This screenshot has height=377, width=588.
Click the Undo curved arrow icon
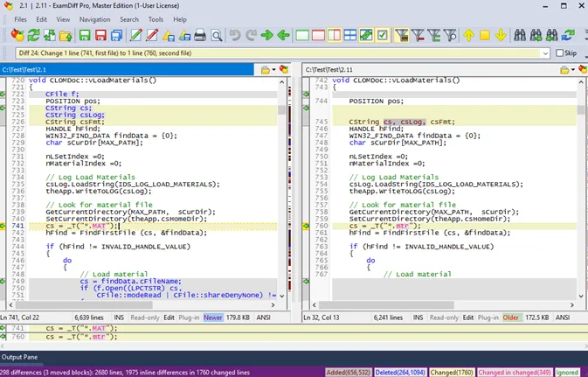[235, 35]
